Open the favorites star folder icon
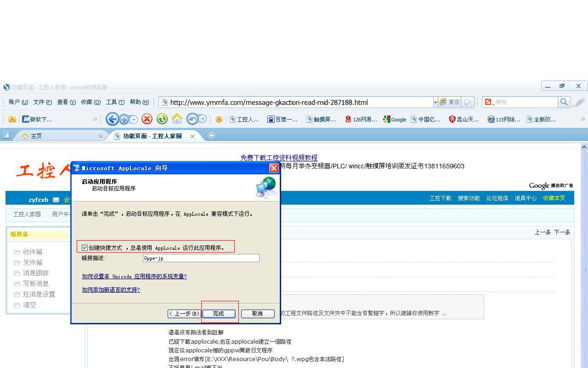The height and width of the screenshot is (368, 588). tap(12, 119)
